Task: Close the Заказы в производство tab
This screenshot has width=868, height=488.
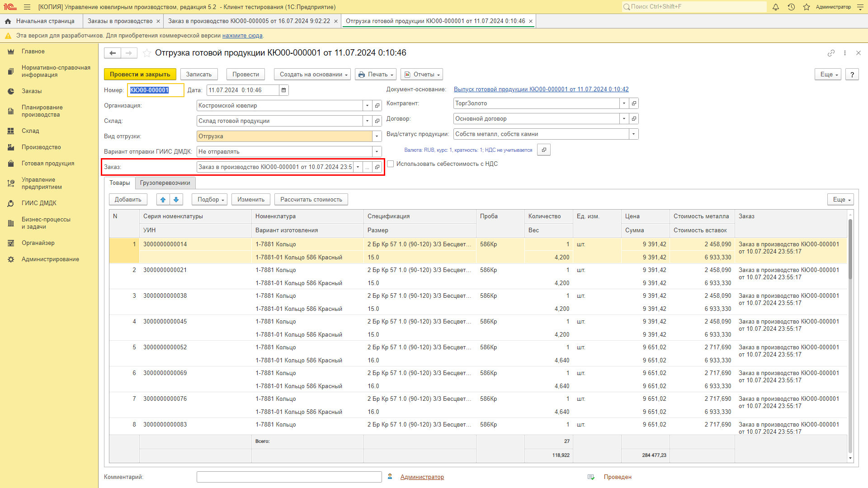Action: (x=158, y=21)
